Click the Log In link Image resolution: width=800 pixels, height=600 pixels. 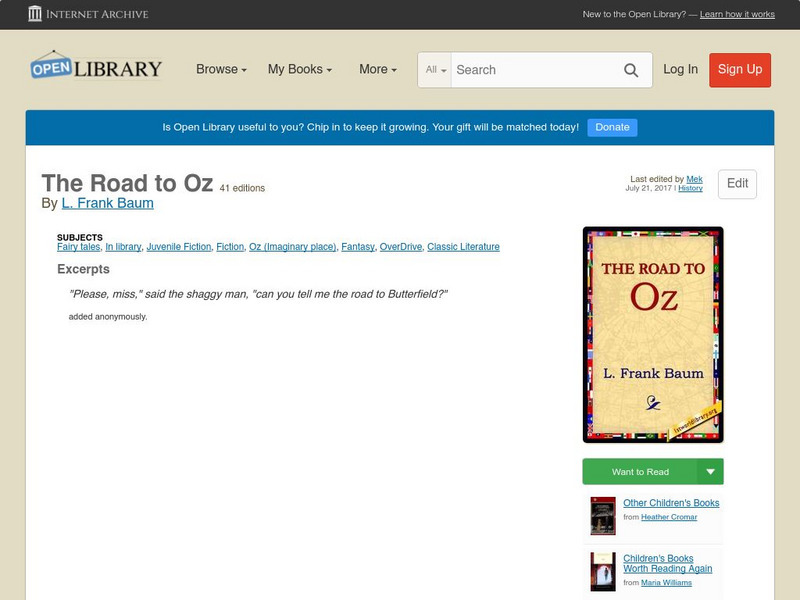point(682,70)
